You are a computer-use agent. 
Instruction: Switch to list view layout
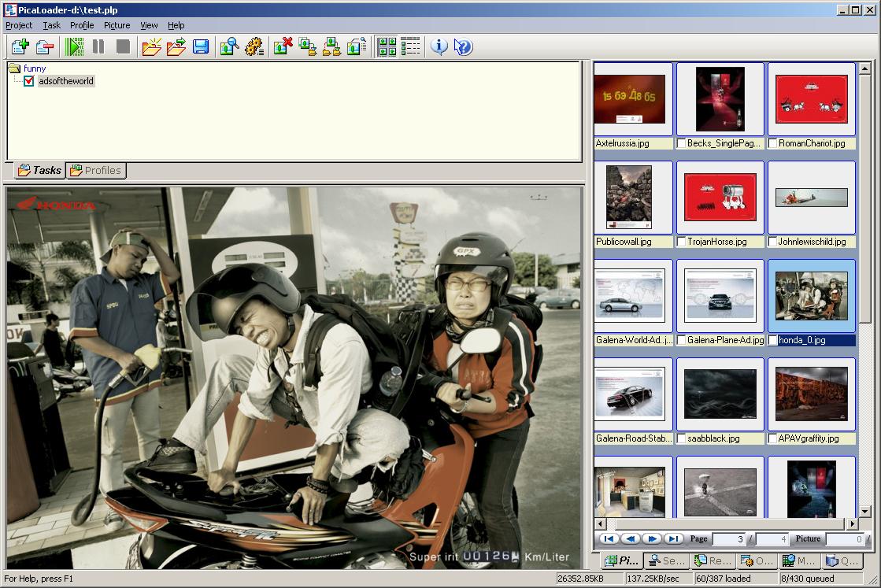pyautogui.click(x=411, y=46)
